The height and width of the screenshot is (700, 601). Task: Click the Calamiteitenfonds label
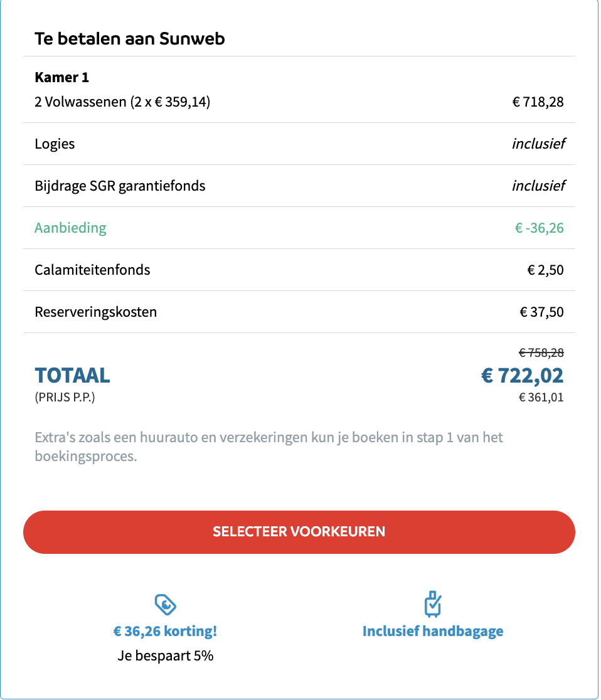tap(92, 270)
